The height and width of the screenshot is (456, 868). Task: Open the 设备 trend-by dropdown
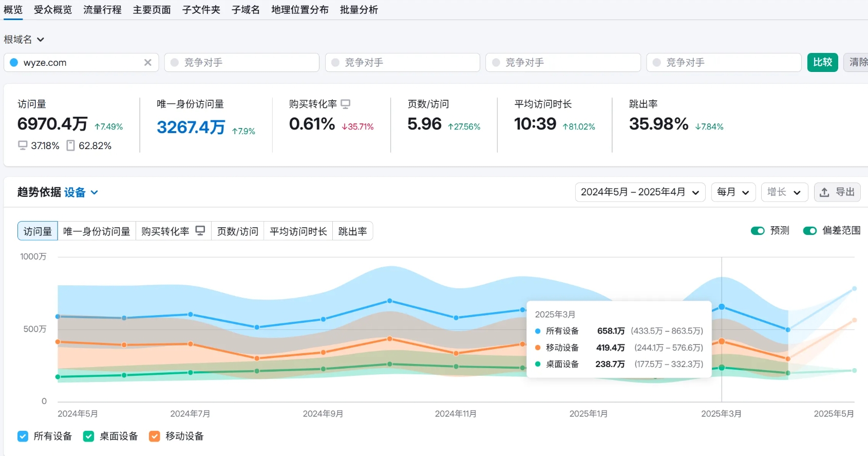81,192
